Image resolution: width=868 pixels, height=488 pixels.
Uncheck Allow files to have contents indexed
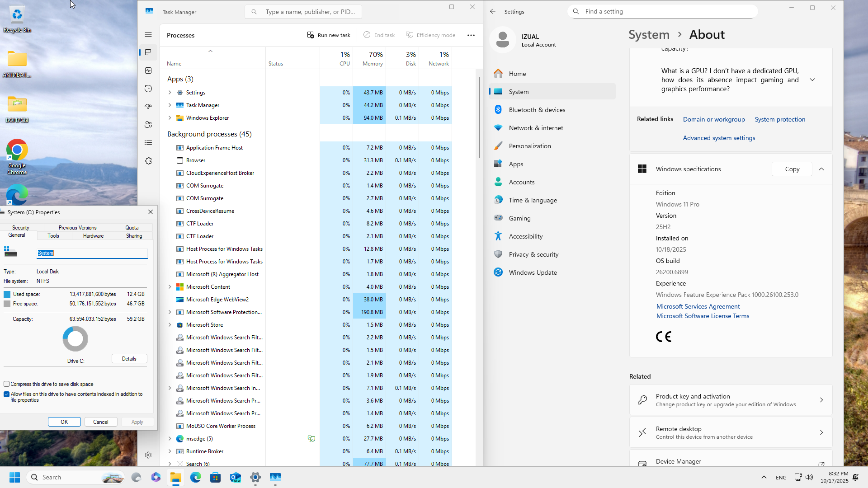click(x=7, y=394)
